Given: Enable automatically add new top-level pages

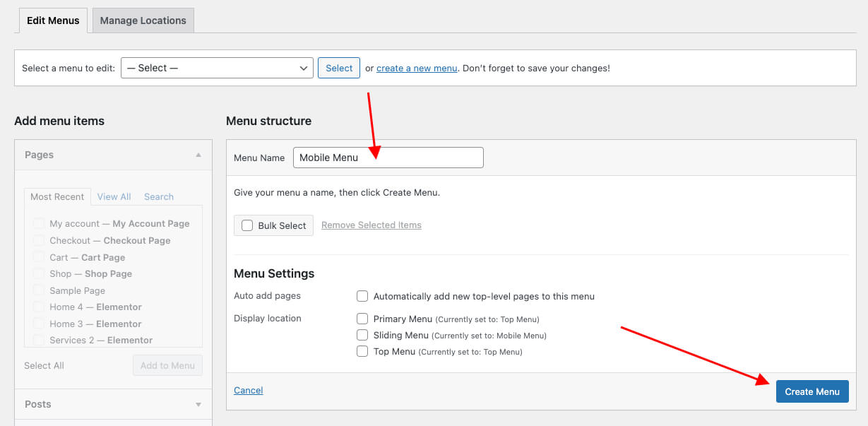Looking at the screenshot, I should click(362, 296).
